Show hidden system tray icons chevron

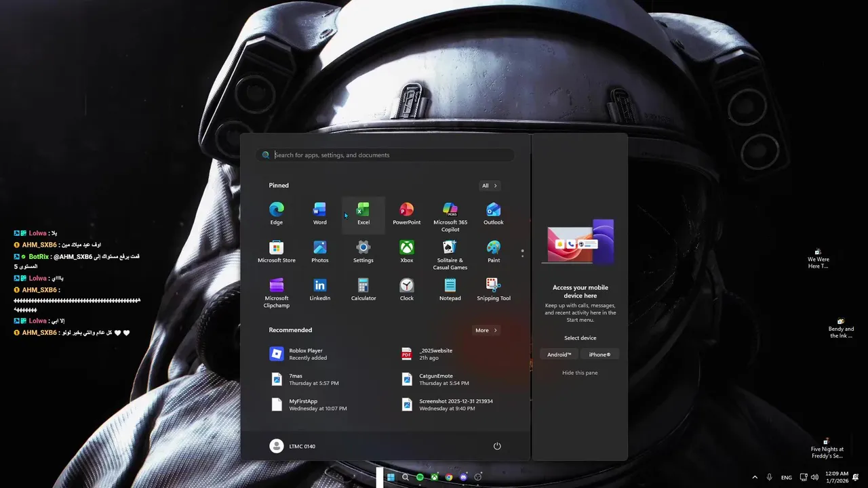coord(755,477)
